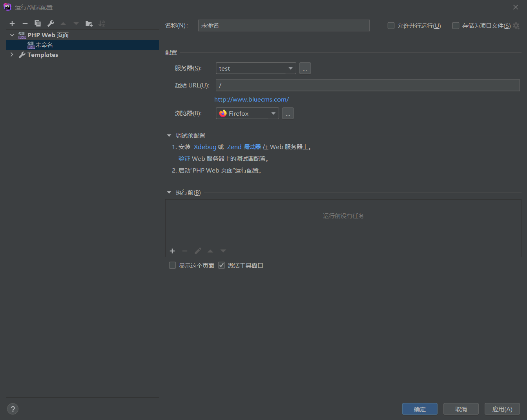
Task: Click the 验证 debugger configuration link
Action: (x=184, y=159)
